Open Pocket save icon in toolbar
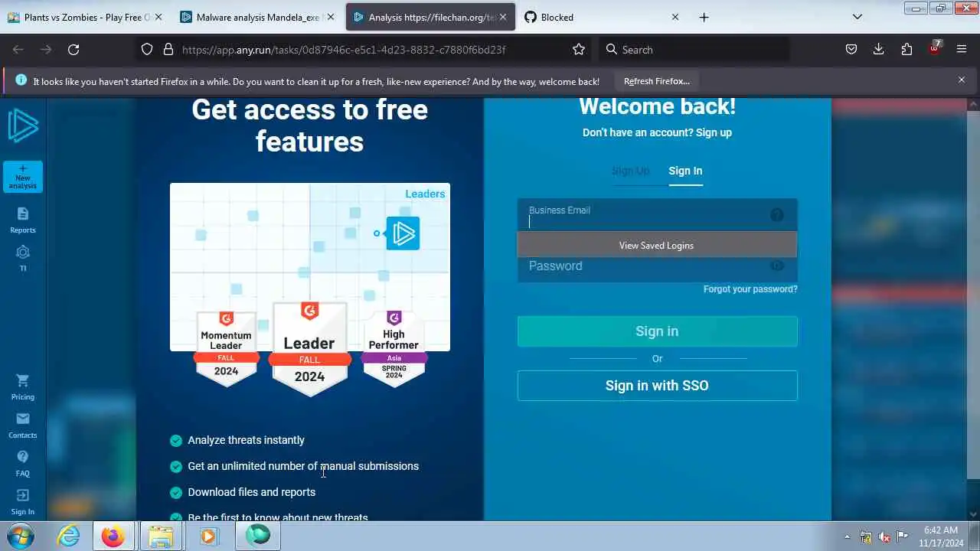Image resolution: width=980 pixels, height=551 pixels. [851, 49]
